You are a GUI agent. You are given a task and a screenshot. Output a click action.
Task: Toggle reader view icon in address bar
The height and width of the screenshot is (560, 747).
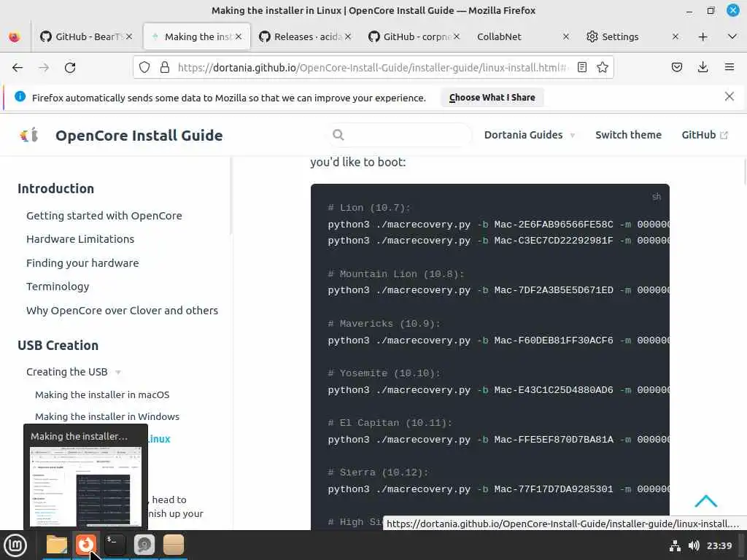581,68
